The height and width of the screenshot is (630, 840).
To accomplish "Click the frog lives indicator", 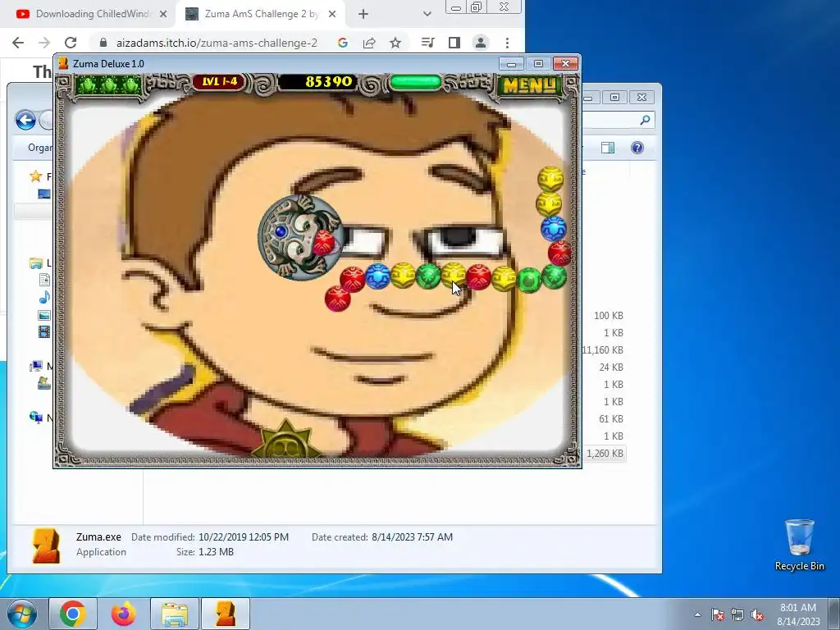I will point(109,84).
